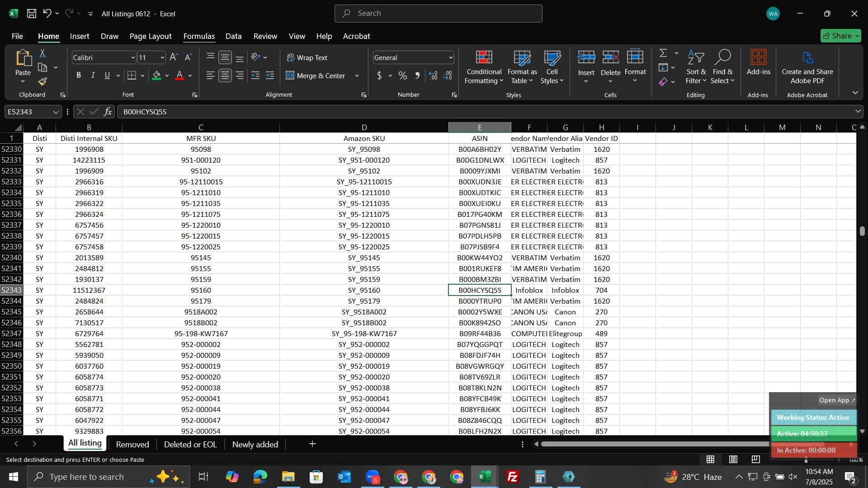The image size is (868, 488).
Task: Toggle Top Align vertical alignment
Action: 210,57
